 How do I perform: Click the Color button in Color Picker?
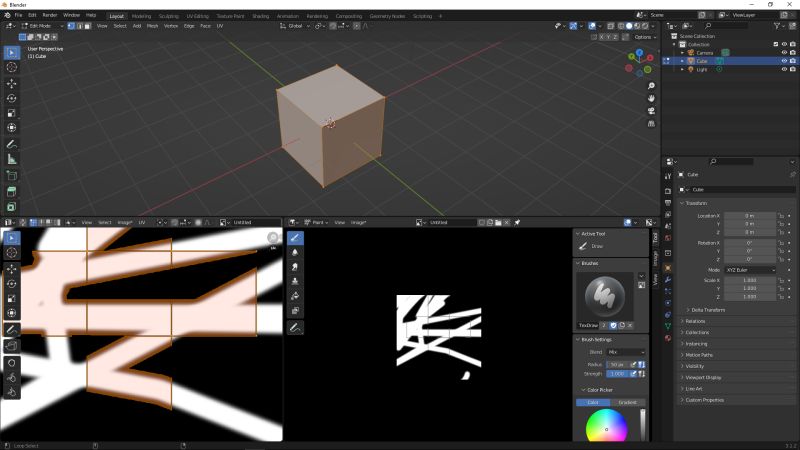click(593, 403)
